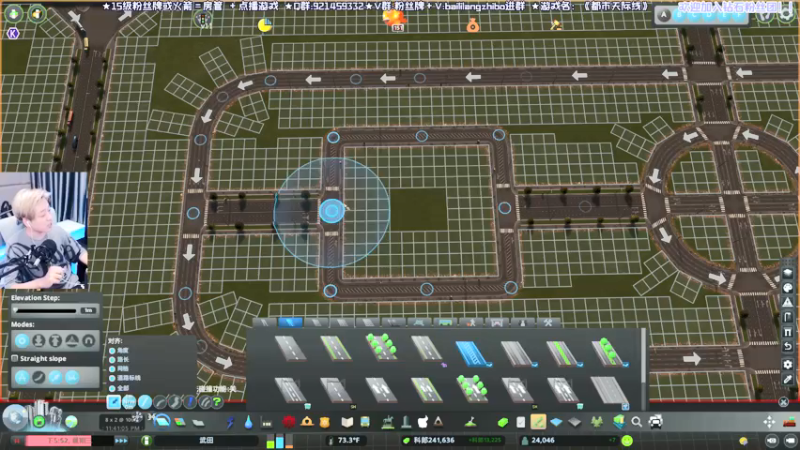Screen dimensions: 800x450
Task: Open the Education book icon
Action: 347,422
